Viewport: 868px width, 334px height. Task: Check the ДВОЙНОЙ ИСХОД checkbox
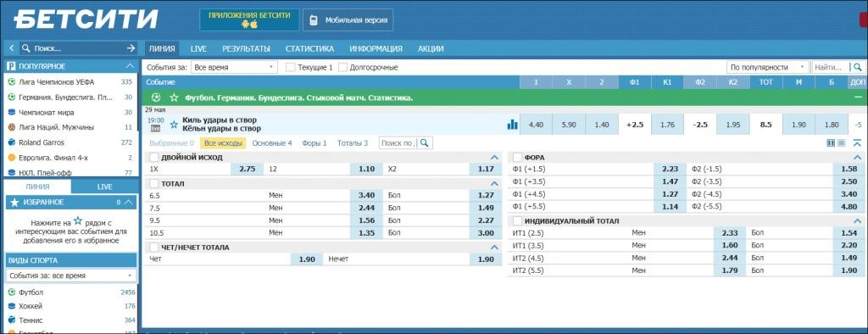tap(154, 158)
